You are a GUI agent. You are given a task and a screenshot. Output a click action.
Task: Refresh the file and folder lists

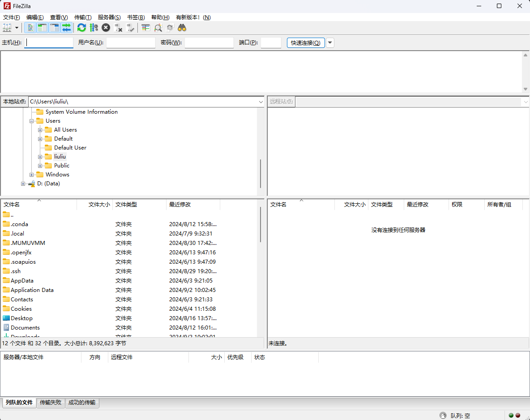point(81,28)
